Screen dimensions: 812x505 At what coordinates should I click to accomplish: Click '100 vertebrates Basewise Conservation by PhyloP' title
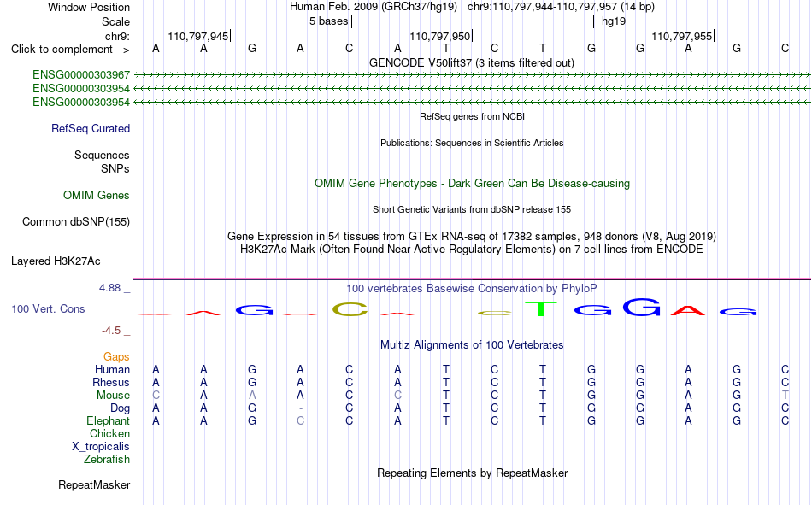pos(472,289)
